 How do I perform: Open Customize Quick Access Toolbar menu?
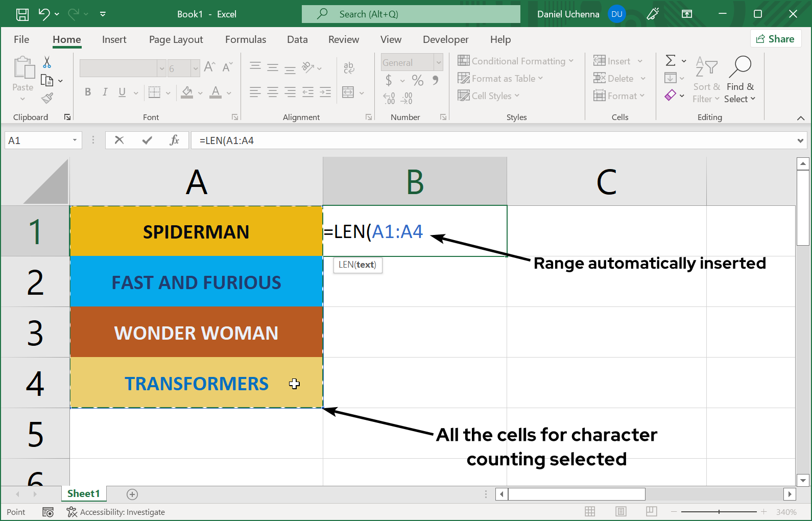pyautogui.click(x=103, y=14)
